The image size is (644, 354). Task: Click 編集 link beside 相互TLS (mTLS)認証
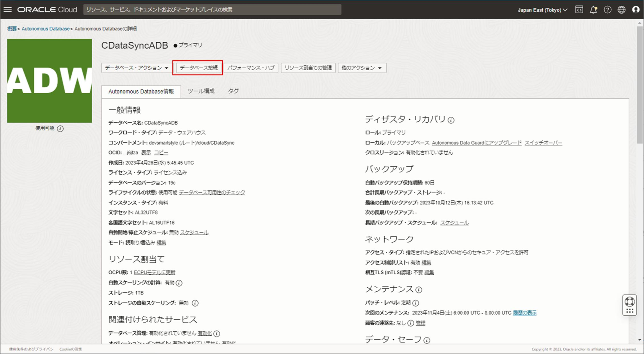pyautogui.click(x=429, y=273)
